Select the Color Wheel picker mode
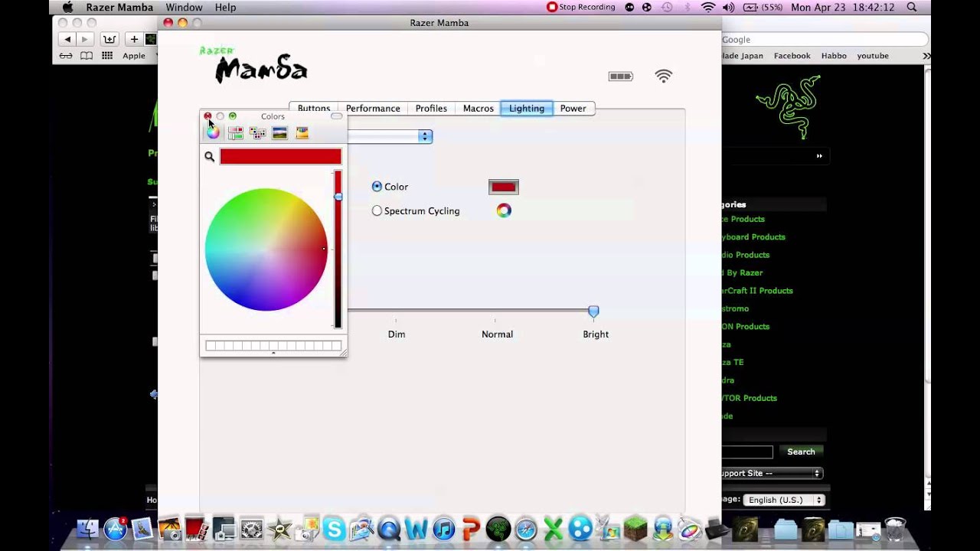Viewport: 980px width, 551px height. 213,132
